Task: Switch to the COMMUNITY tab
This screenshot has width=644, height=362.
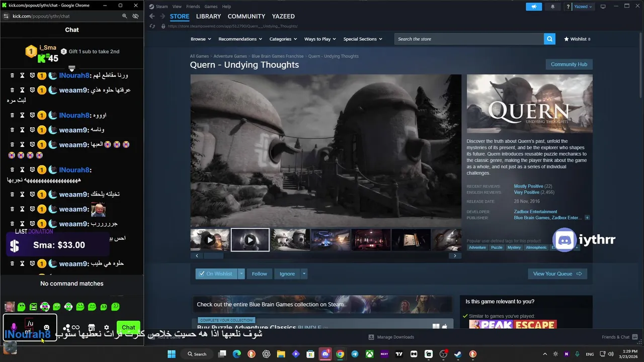Action: point(247,17)
